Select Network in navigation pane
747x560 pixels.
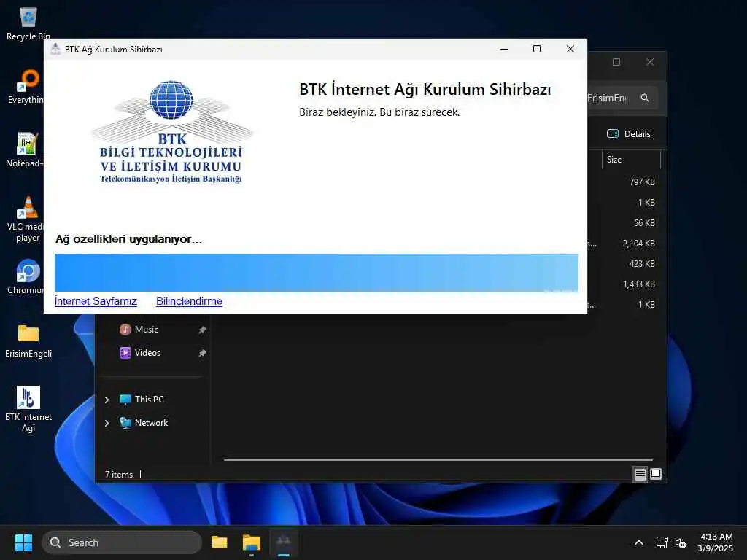151,423
